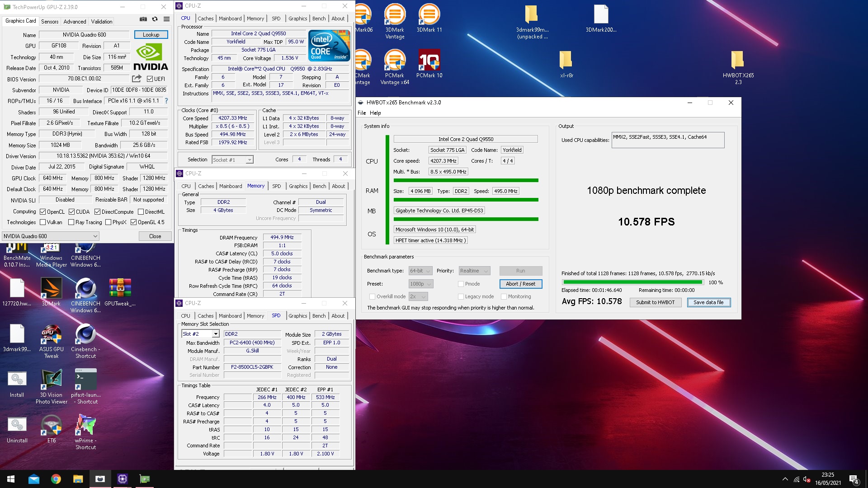Toggle the DirectML checkbox
868x488 pixels.
point(141,211)
